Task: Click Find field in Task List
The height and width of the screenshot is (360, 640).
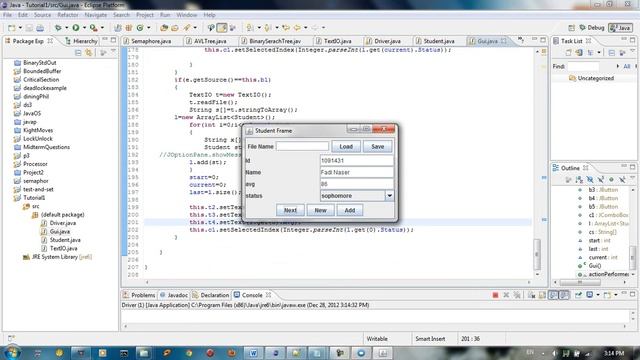Action: (583, 66)
